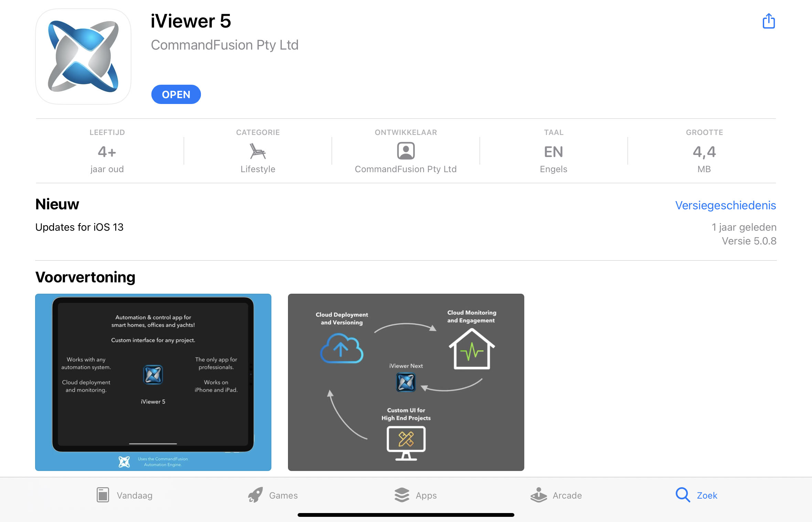Tap the developer person icon
The image size is (812, 522).
click(406, 151)
